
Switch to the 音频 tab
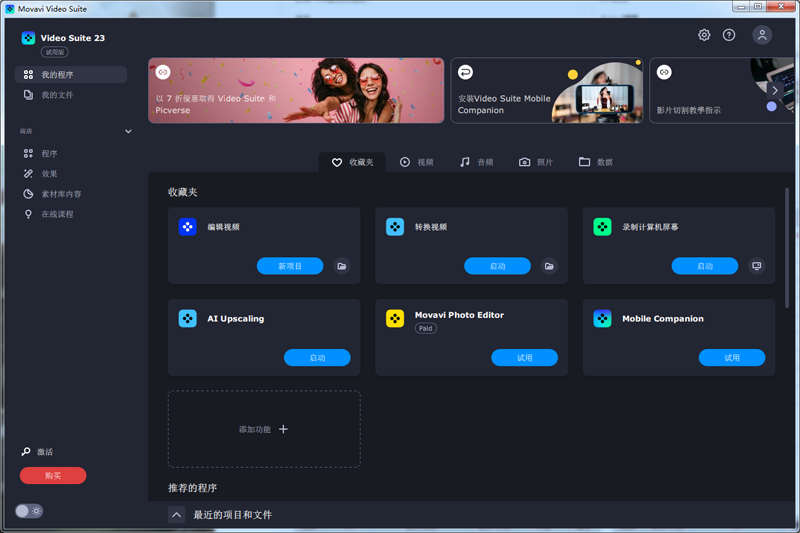click(x=477, y=162)
